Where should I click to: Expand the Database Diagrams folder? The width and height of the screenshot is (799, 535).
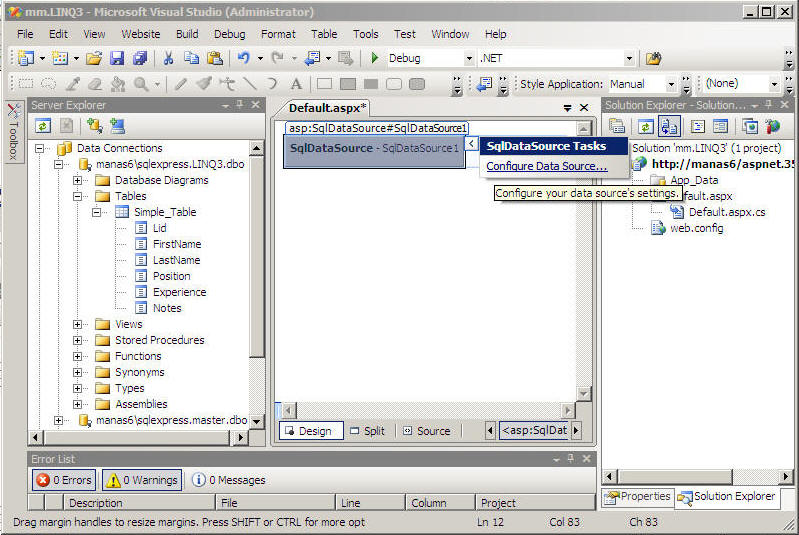(x=77, y=180)
